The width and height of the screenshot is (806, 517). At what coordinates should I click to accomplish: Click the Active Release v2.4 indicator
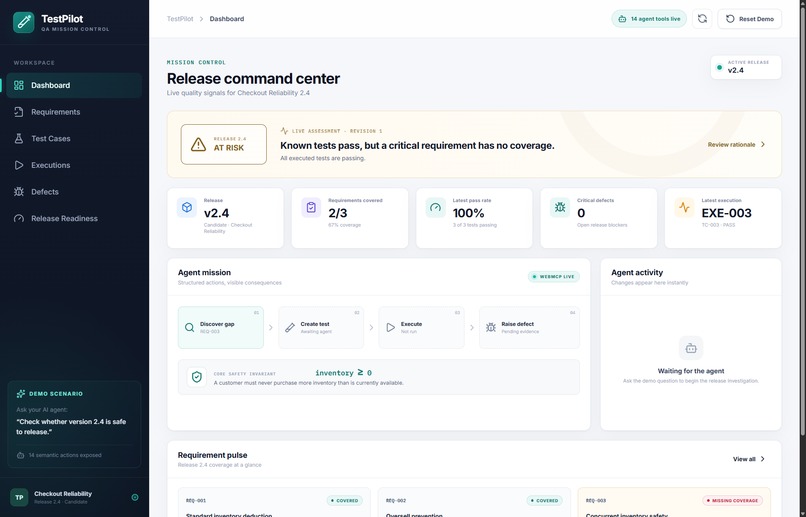click(746, 67)
